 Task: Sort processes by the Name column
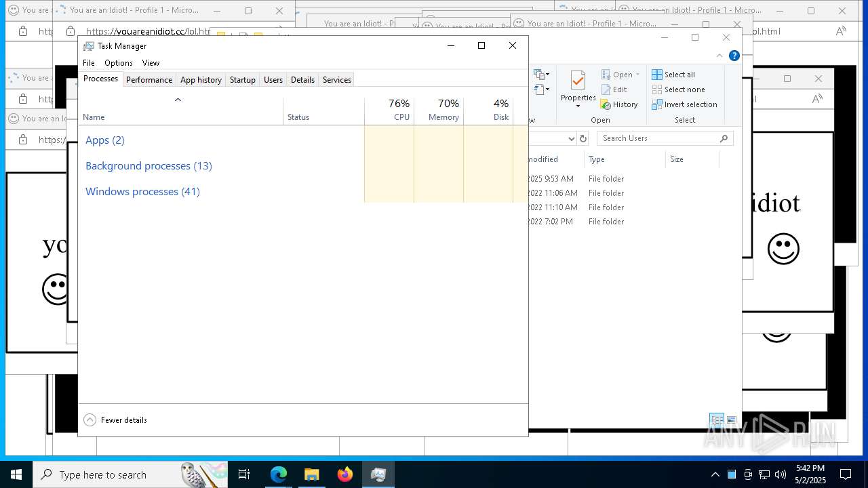pyautogui.click(x=180, y=111)
